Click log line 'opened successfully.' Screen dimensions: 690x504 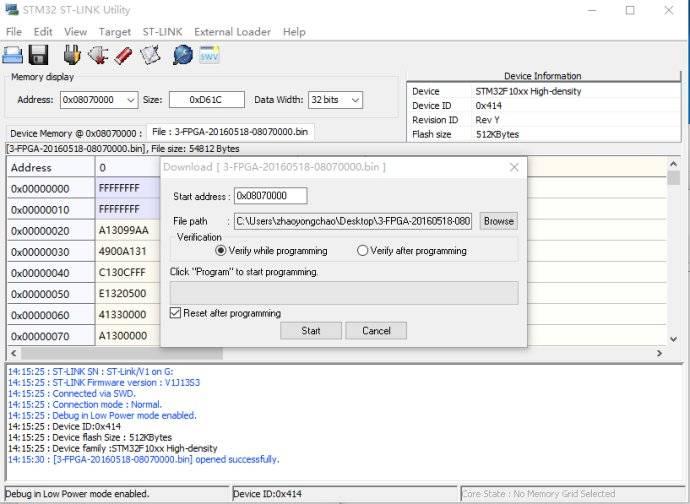click(x=143, y=460)
